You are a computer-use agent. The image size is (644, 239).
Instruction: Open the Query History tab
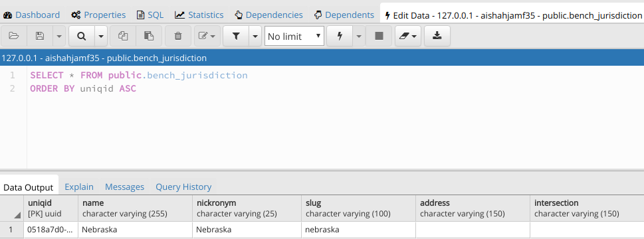183,187
